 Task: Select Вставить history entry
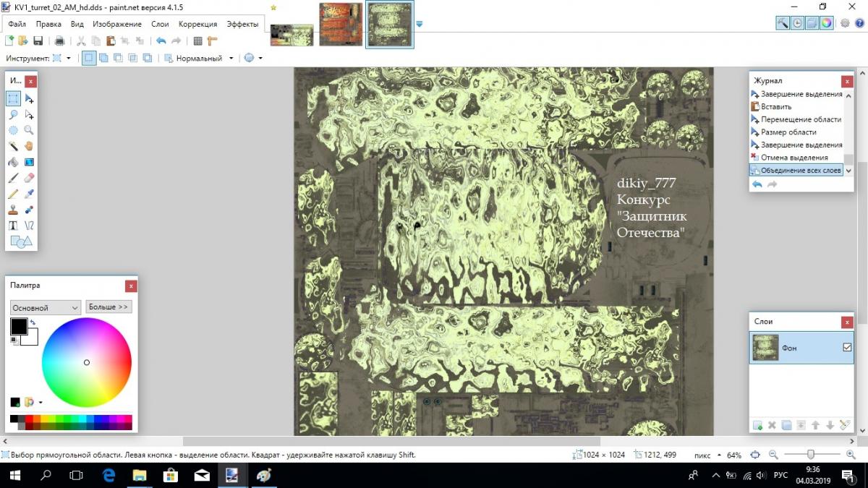[796, 106]
